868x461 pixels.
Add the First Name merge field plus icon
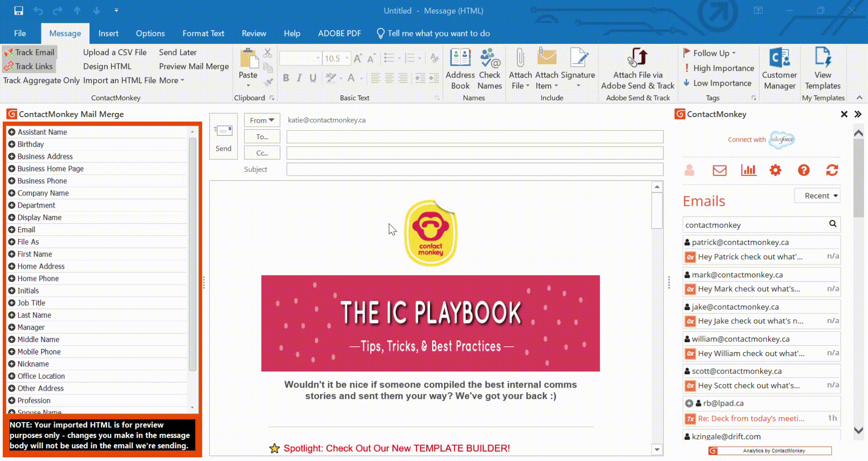[12, 254]
